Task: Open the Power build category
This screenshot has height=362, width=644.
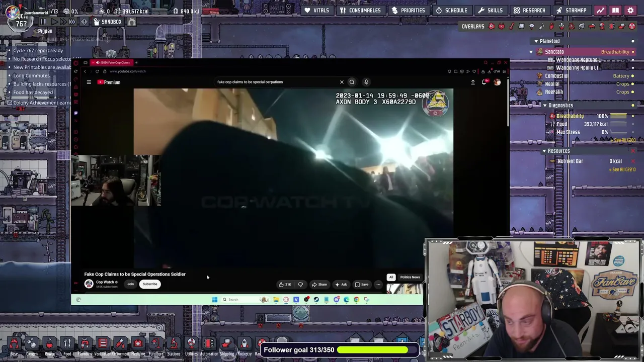Action: 49,346
